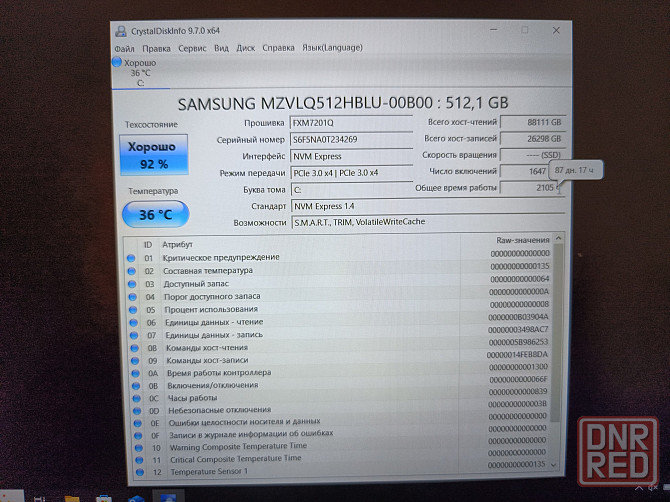Open the Правка menu
670x502 pixels.
156,48
